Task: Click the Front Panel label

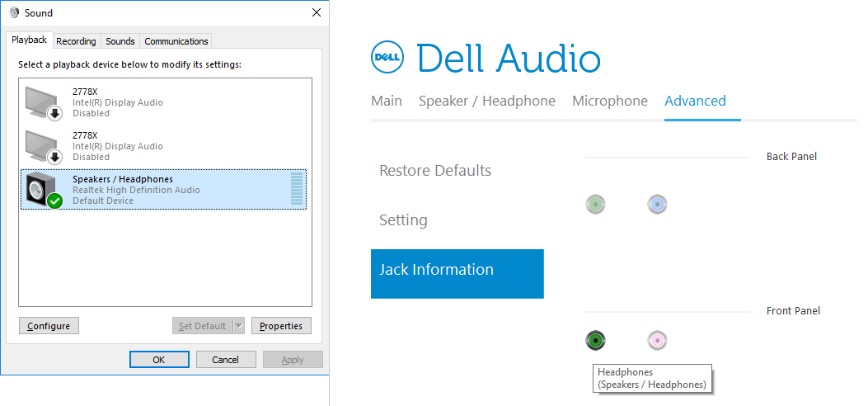Action: click(793, 311)
